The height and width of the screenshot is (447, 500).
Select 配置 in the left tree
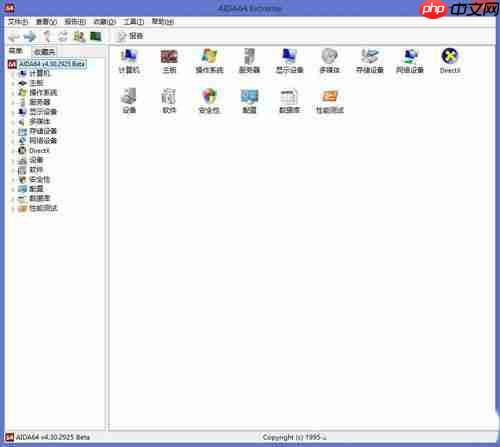36,189
